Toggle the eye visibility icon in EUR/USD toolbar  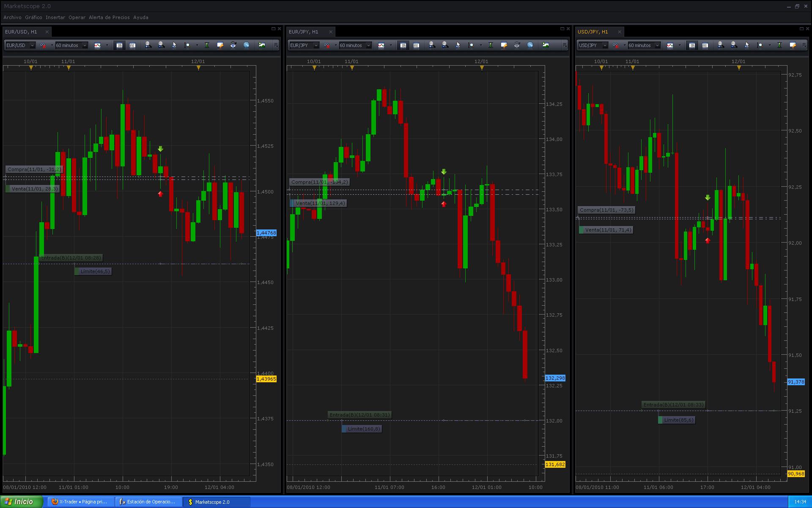pos(233,45)
